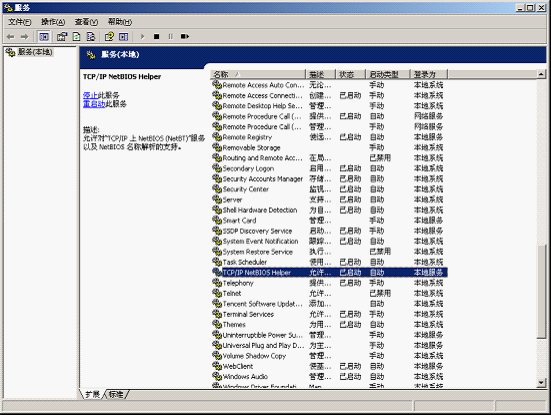Toggle the console tree show/hide icon
The image size is (551, 415).
[x=44, y=37]
